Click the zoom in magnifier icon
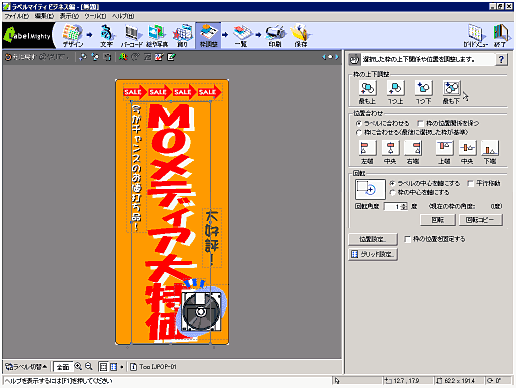 coord(78,366)
